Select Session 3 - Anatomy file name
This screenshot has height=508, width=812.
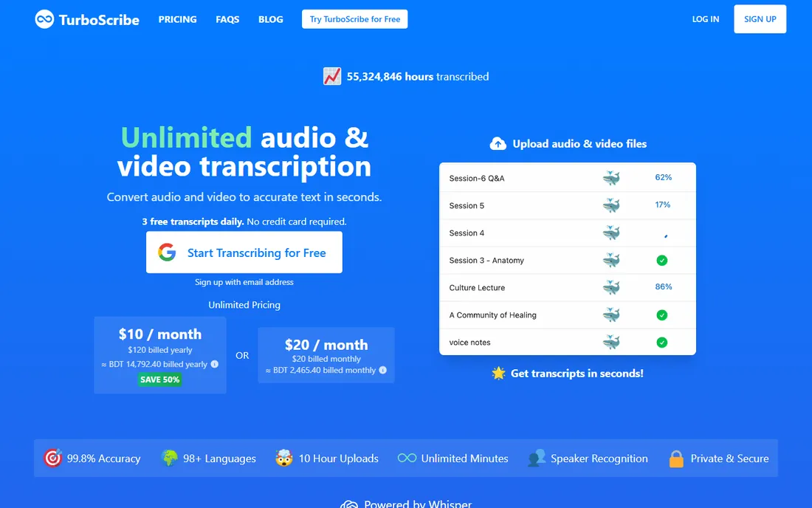coord(486,261)
